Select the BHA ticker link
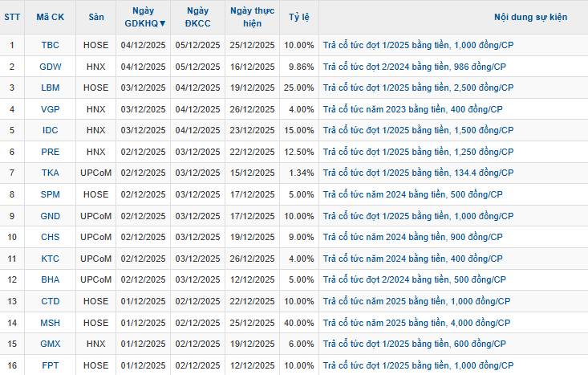 [x=50, y=279]
